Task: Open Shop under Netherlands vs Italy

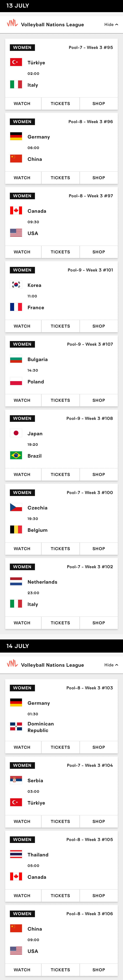Action: [x=99, y=623]
